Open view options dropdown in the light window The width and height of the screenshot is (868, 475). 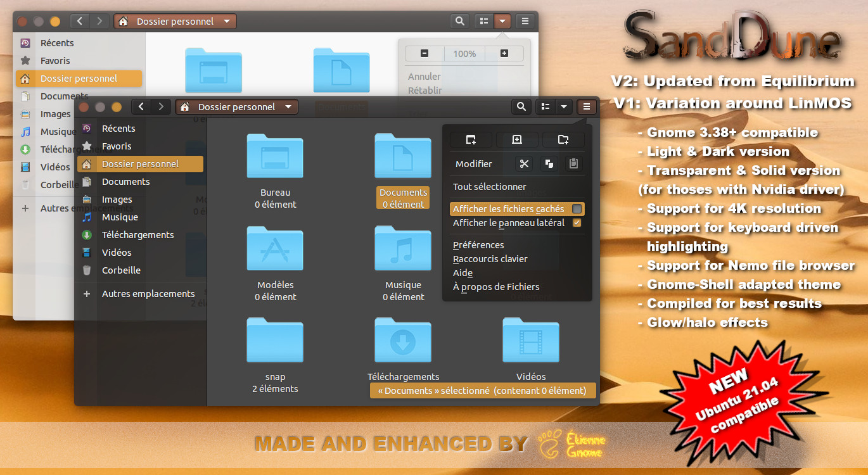point(502,22)
